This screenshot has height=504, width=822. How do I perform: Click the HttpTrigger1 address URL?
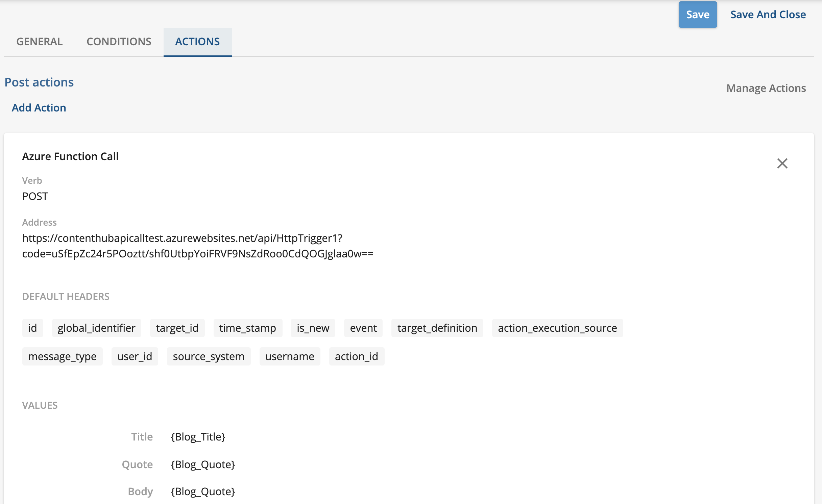[x=198, y=246]
